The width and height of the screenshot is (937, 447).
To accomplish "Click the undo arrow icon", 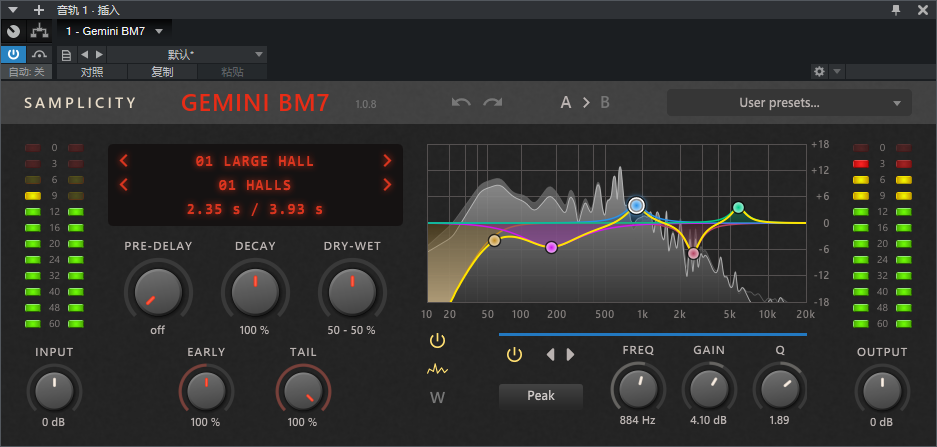I will [461, 102].
